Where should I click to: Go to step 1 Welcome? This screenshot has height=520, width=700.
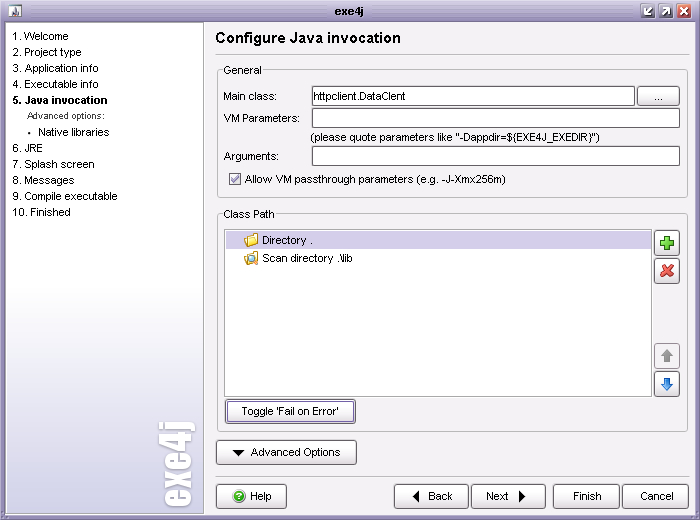[x=40, y=36]
